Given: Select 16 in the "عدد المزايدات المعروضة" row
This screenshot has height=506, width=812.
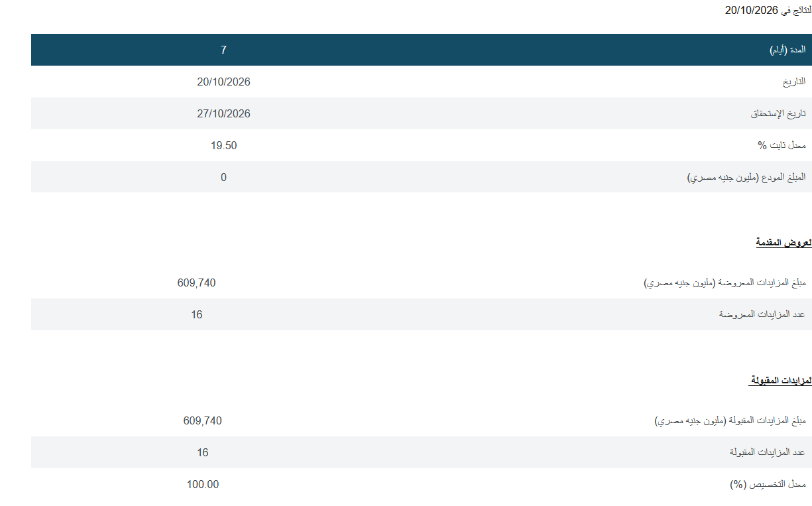Looking at the screenshot, I should tap(197, 314).
